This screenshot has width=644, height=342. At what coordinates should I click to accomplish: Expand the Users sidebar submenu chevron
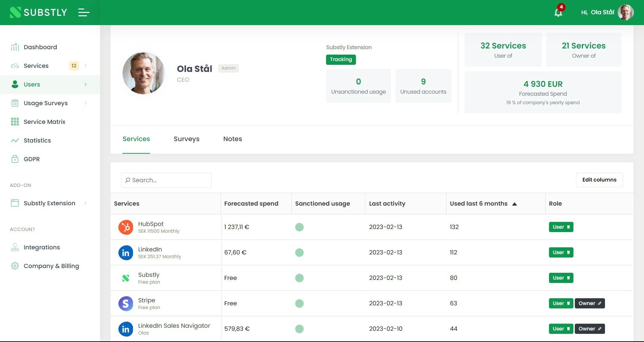[86, 84]
